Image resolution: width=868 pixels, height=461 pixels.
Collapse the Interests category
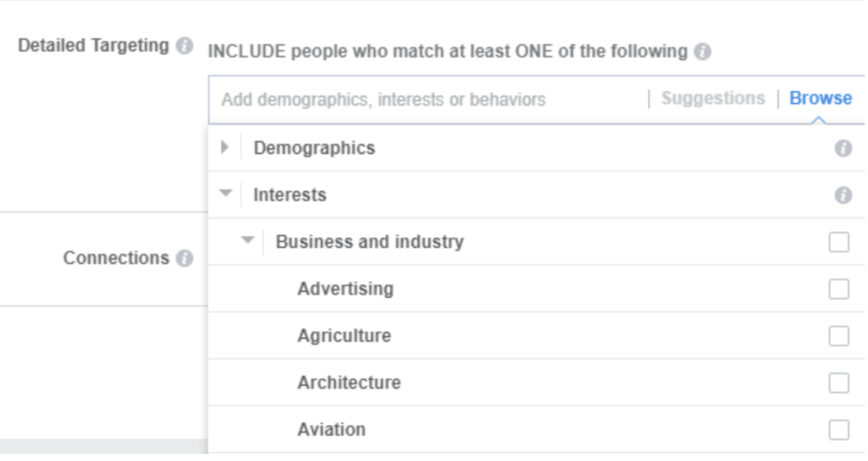225,193
